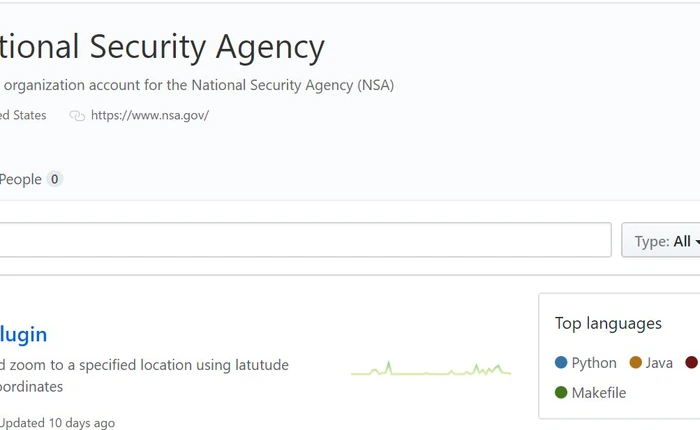Click the Top languages heading

(x=608, y=323)
